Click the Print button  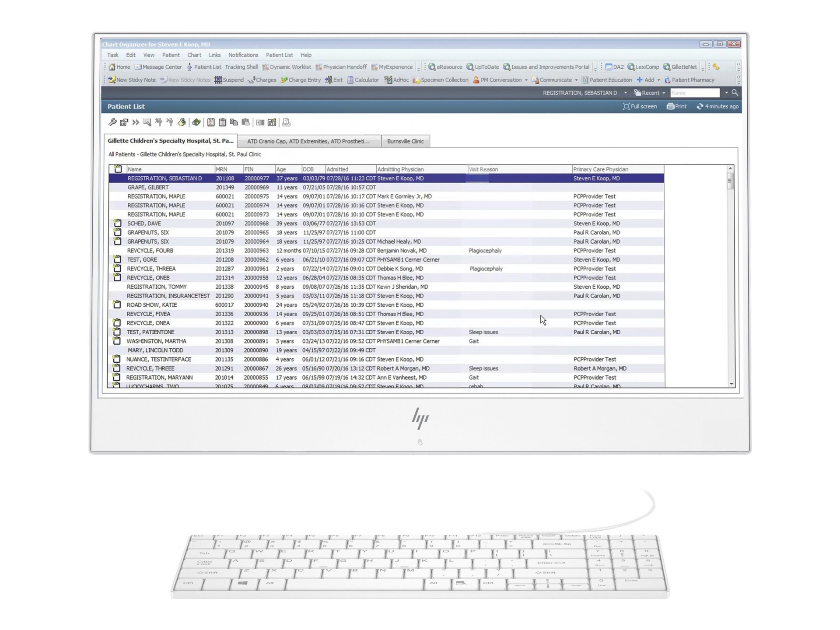click(676, 106)
